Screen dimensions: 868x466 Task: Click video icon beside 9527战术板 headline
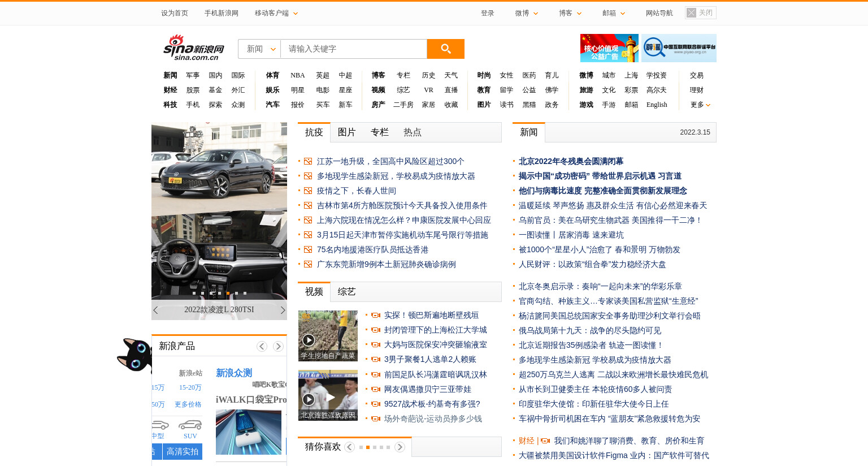click(x=376, y=404)
